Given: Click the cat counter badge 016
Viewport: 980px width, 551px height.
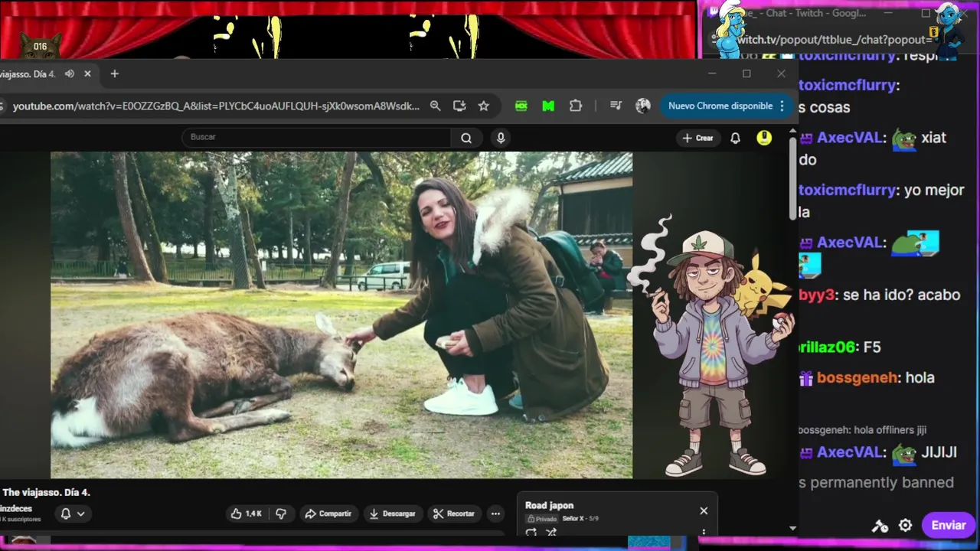Looking at the screenshot, I should tap(40, 47).
